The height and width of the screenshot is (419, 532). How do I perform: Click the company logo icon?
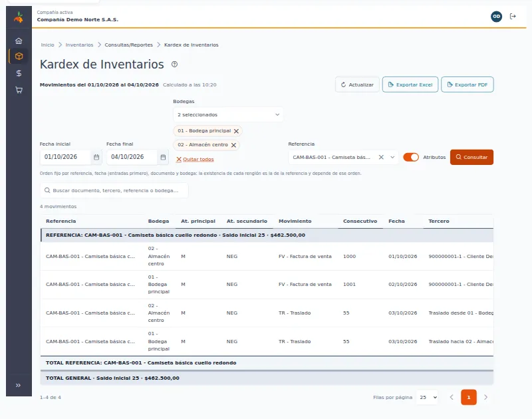click(19, 17)
